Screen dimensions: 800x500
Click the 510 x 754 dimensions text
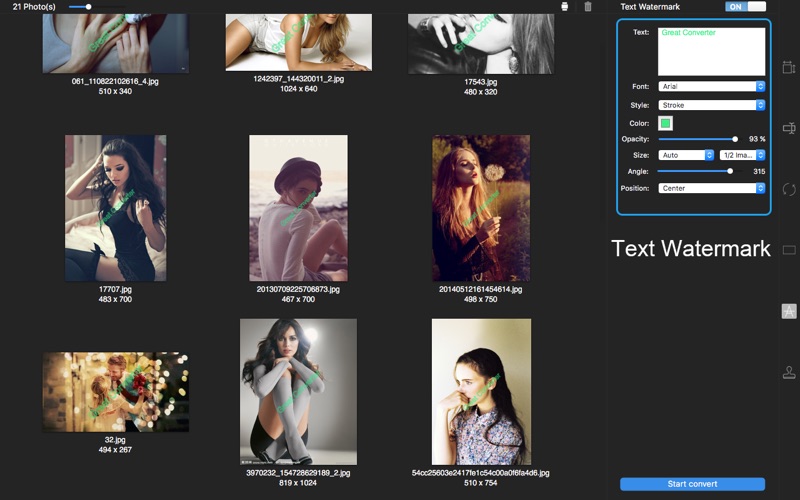point(481,483)
